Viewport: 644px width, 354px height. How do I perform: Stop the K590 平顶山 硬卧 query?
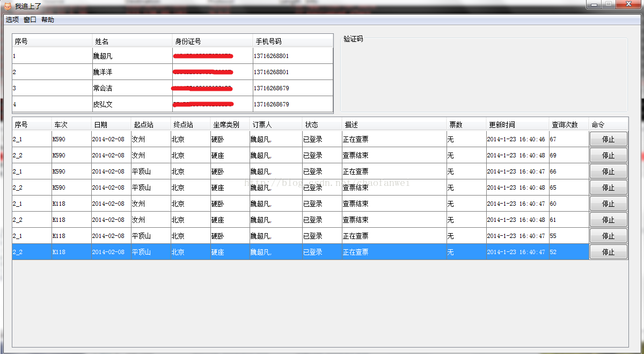point(608,171)
